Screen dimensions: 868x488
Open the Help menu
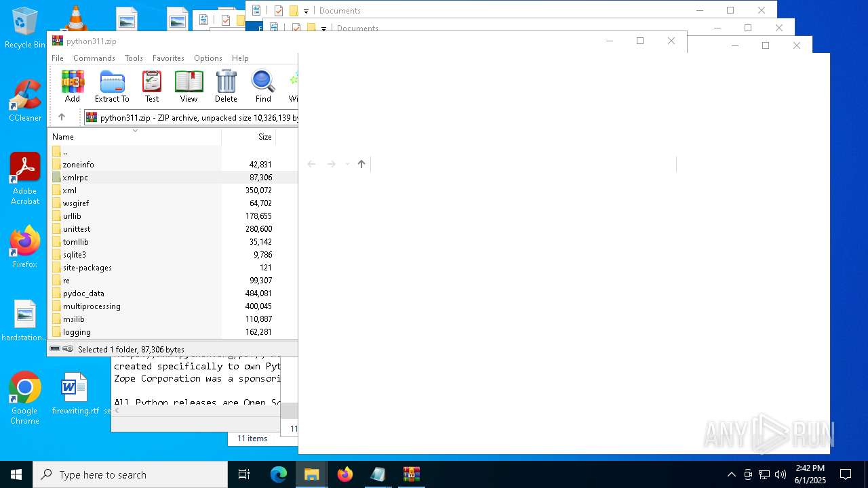[240, 58]
